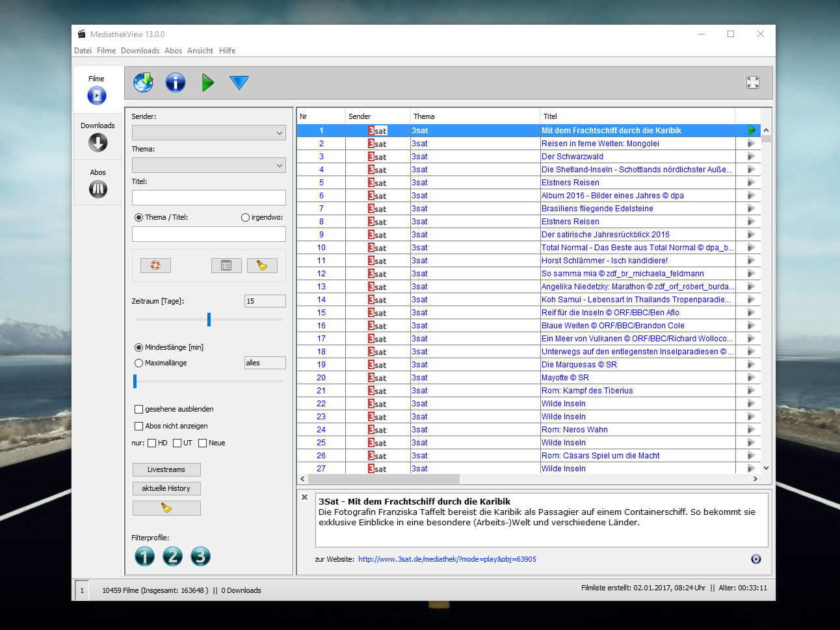Enable the UT only checkbox

point(177,443)
